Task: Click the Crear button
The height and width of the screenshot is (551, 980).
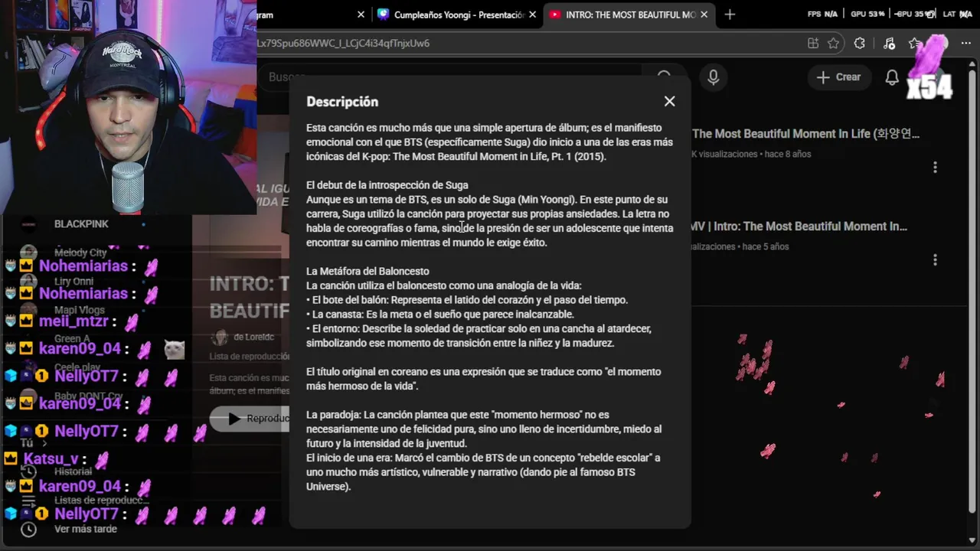Action: point(839,77)
